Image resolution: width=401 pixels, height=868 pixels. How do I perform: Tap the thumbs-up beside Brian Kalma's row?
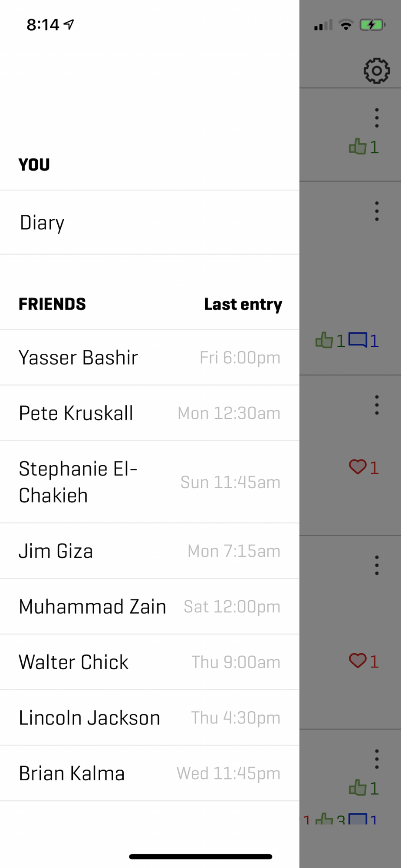point(358,788)
